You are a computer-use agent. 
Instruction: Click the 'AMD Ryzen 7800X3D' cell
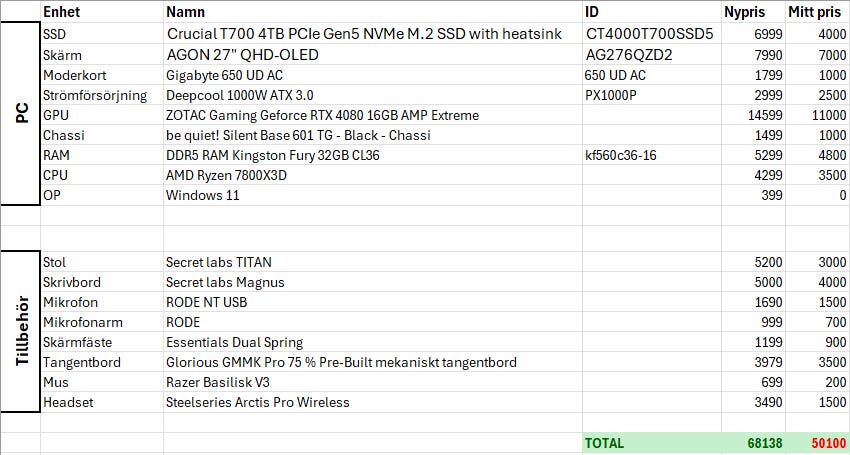373,175
